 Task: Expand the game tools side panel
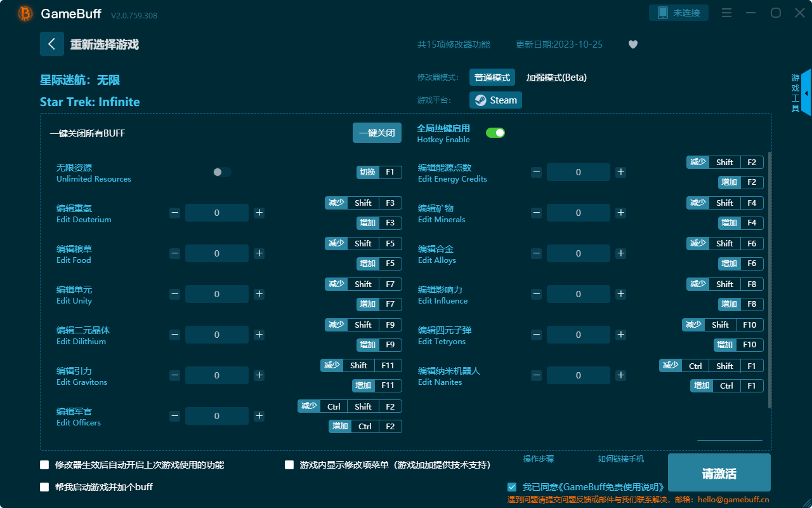(806, 93)
